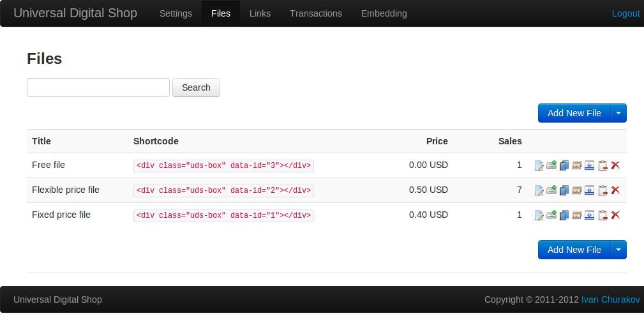This screenshot has width=644, height=318.
Task: Focus the file search text field
Action: pyautogui.click(x=98, y=87)
